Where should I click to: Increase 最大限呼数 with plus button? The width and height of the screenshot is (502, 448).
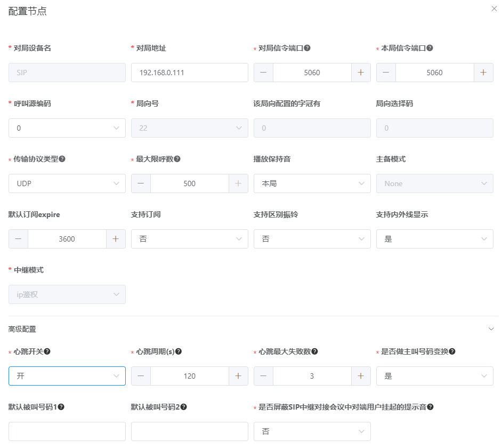tap(238, 183)
